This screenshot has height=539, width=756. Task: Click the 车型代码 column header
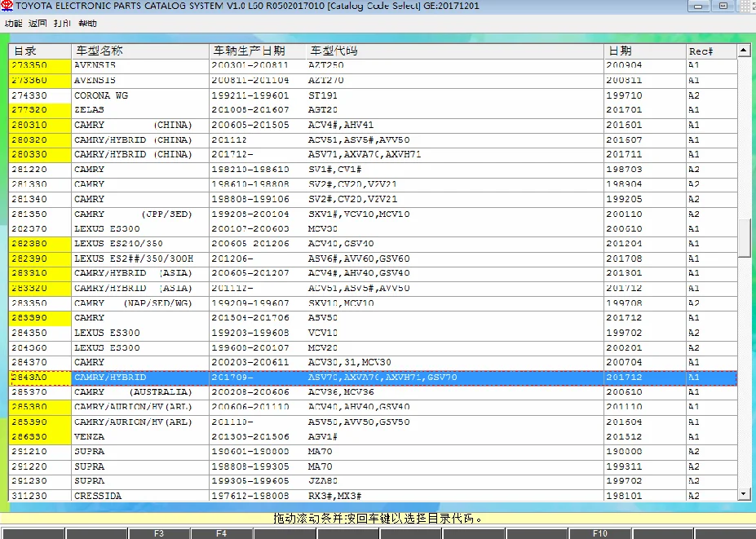[x=455, y=51]
